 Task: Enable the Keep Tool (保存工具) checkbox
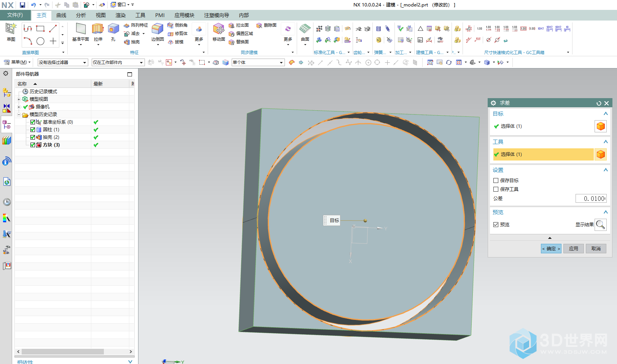pos(496,189)
